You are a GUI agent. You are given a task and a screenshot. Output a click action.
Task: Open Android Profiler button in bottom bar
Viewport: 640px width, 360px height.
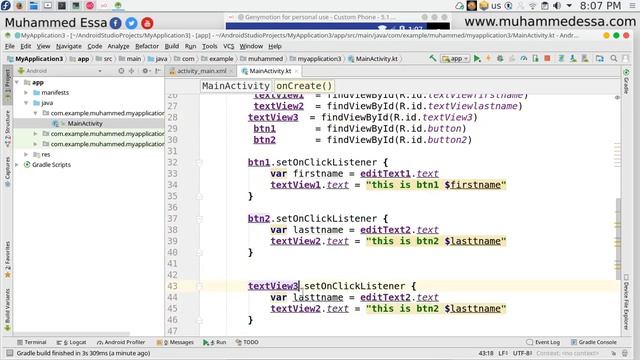click(x=121, y=342)
